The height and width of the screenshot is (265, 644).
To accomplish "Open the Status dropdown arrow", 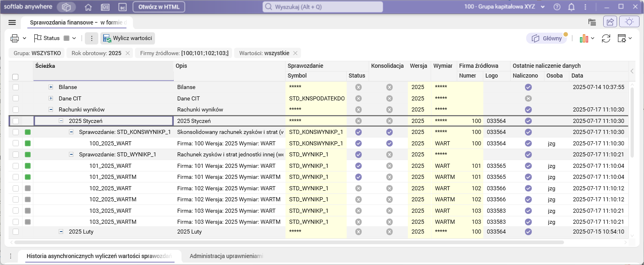I will pyautogui.click(x=74, y=38).
